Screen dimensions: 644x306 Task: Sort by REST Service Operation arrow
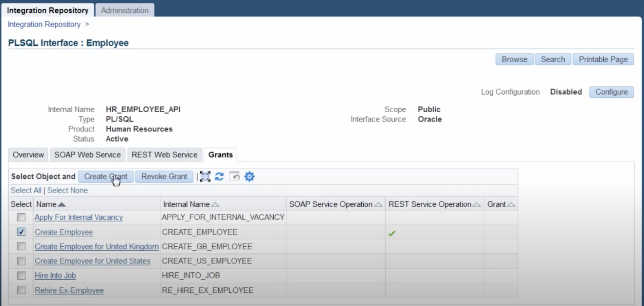coord(477,205)
